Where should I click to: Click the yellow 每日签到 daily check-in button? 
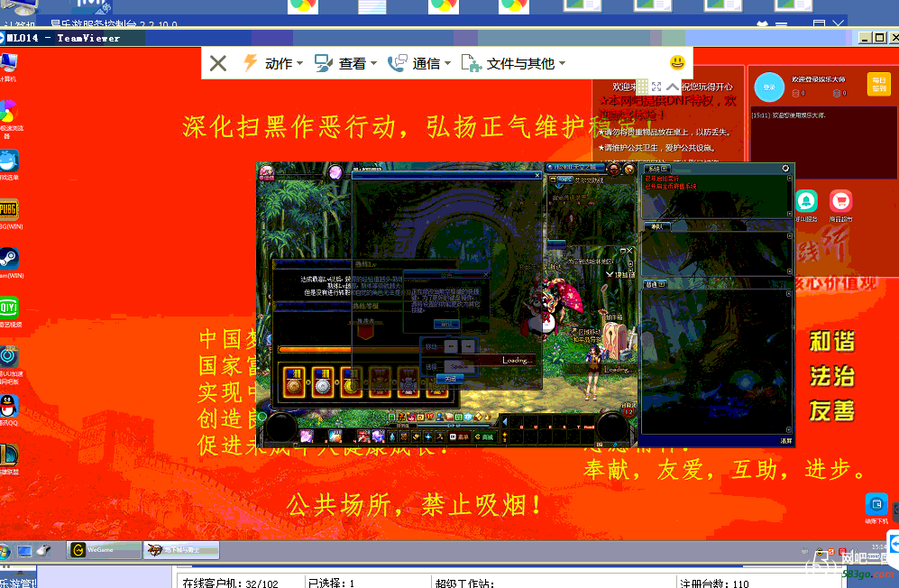[x=878, y=85]
